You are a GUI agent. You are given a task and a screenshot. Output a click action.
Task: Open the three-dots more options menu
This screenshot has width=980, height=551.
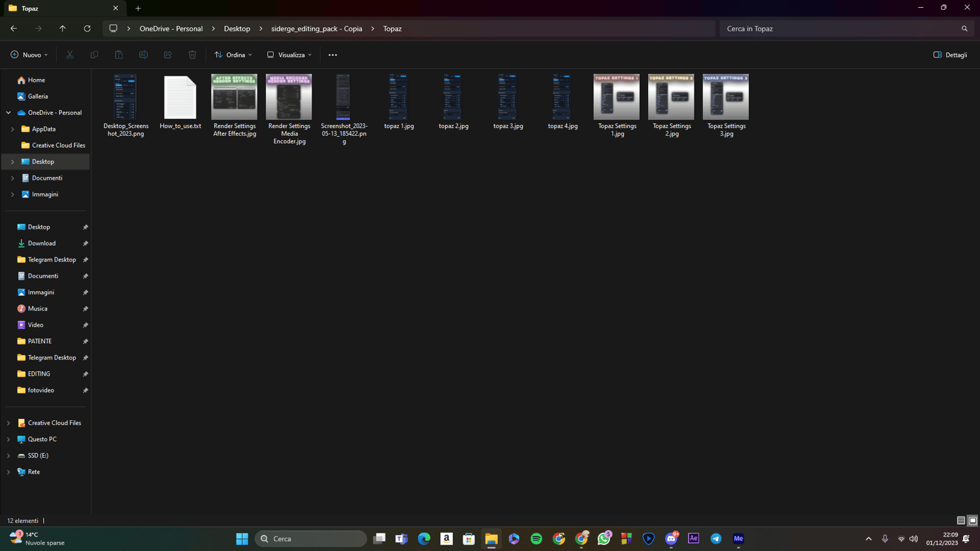(333, 55)
